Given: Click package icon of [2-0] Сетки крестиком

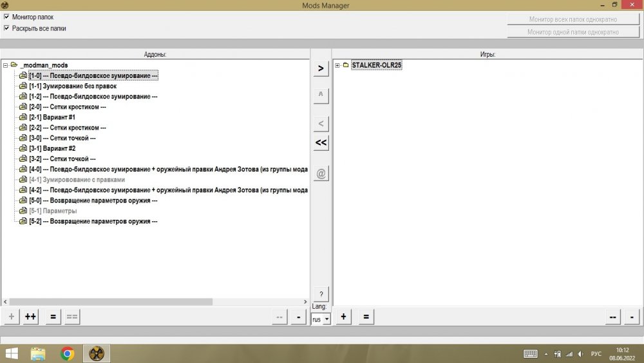Looking at the screenshot, I should tap(23, 106).
